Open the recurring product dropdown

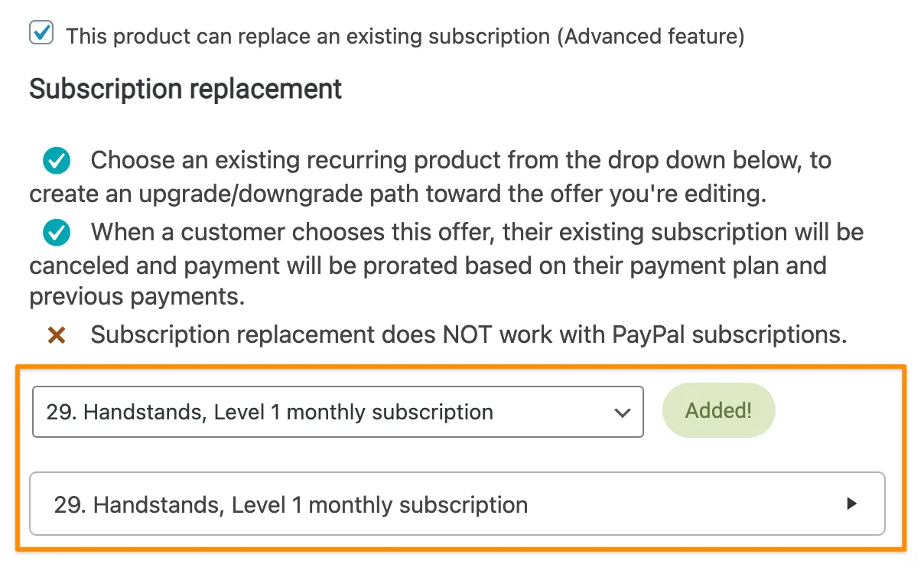point(337,411)
